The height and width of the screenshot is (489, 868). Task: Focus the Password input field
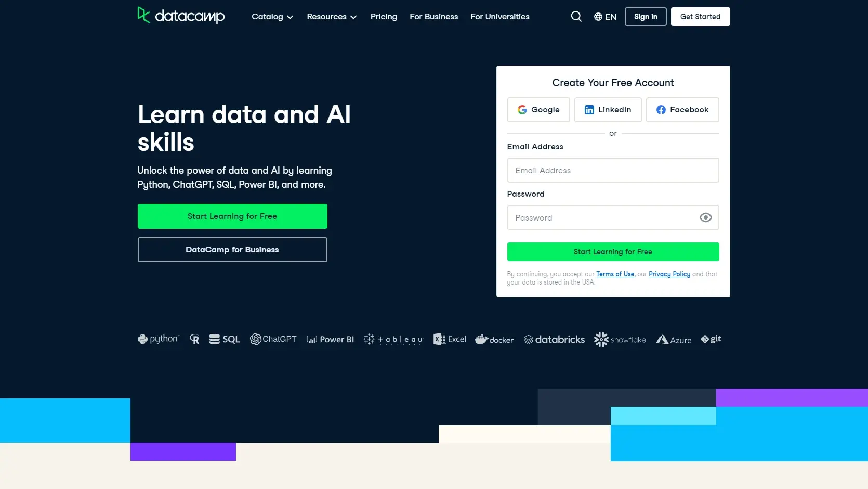[x=613, y=217]
